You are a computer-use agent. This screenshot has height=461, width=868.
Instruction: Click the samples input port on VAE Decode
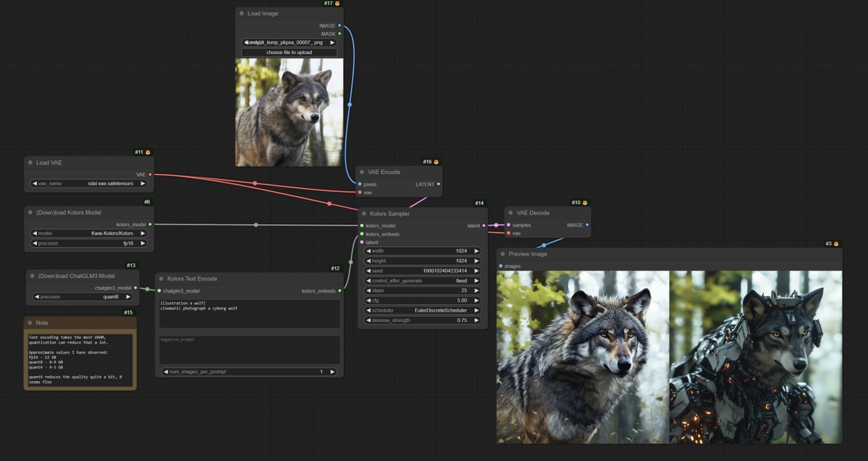coord(508,225)
